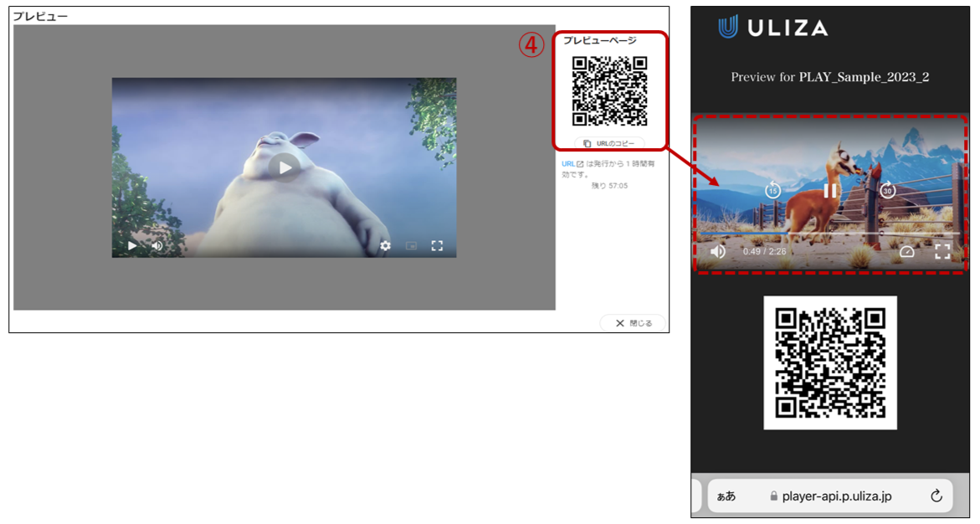This screenshot has width=980, height=524.
Task: Pause the mobile preview video
Action: tap(830, 191)
